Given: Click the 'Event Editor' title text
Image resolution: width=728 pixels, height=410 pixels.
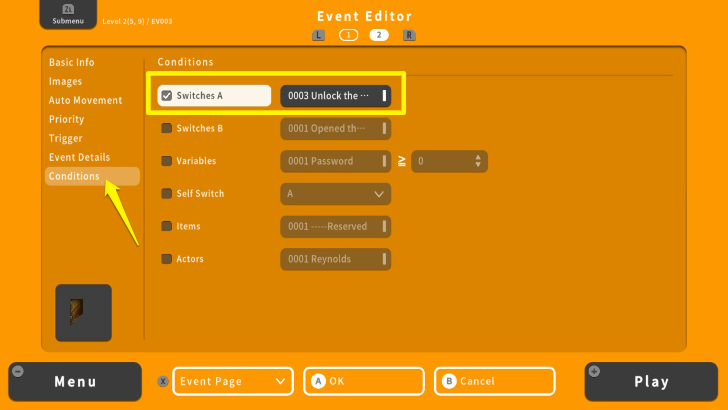Looking at the screenshot, I should (x=364, y=16).
